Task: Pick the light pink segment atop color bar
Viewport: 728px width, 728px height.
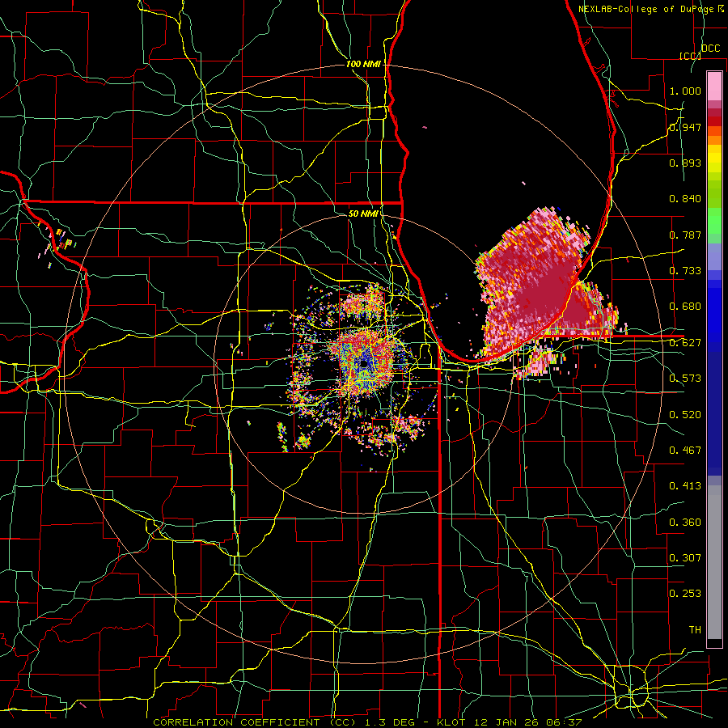Action: click(x=714, y=86)
